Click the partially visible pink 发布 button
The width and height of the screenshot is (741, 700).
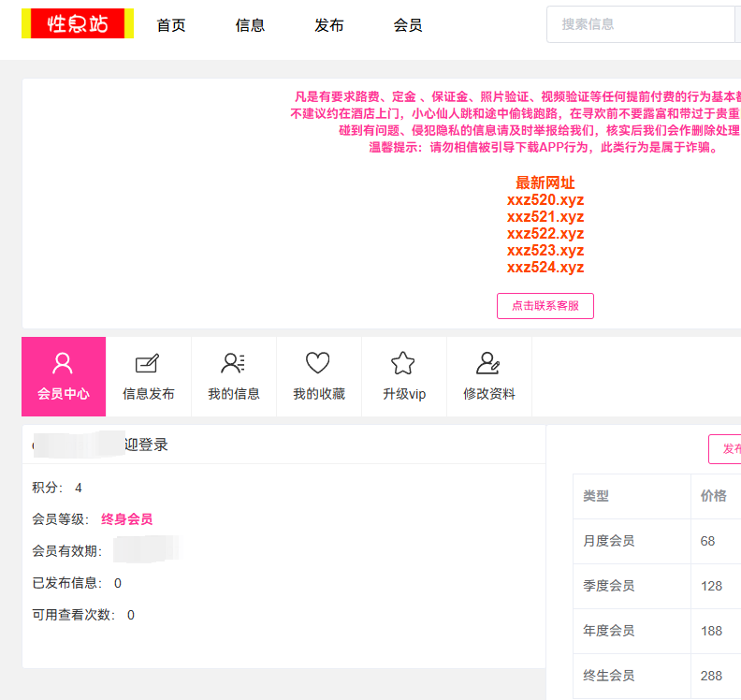(725, 449)
